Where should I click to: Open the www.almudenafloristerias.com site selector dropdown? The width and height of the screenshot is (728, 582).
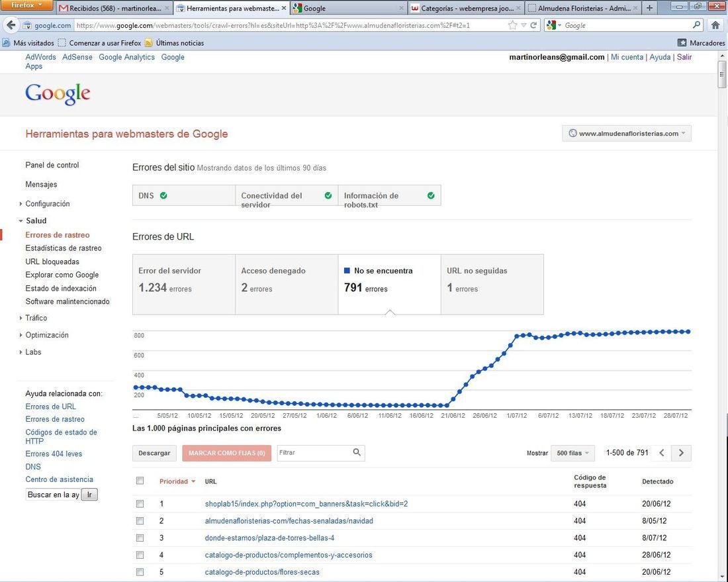pos(627,133)
